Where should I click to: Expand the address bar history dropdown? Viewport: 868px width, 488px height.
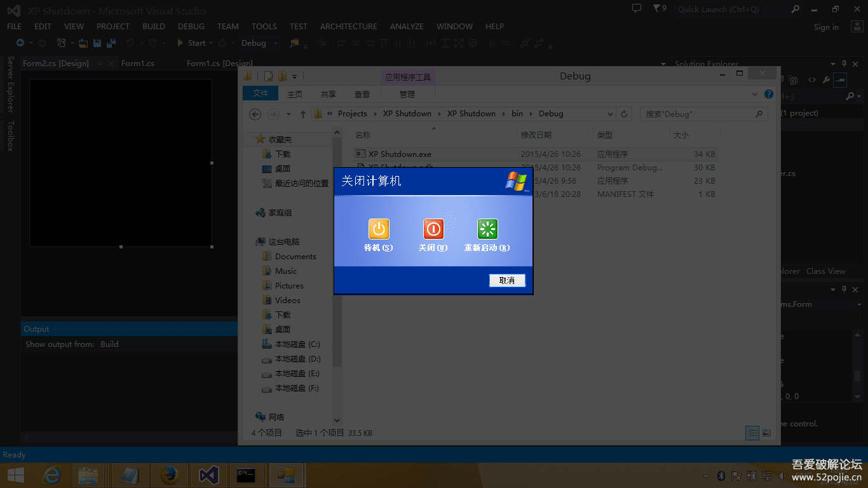(x=610, y=113)
